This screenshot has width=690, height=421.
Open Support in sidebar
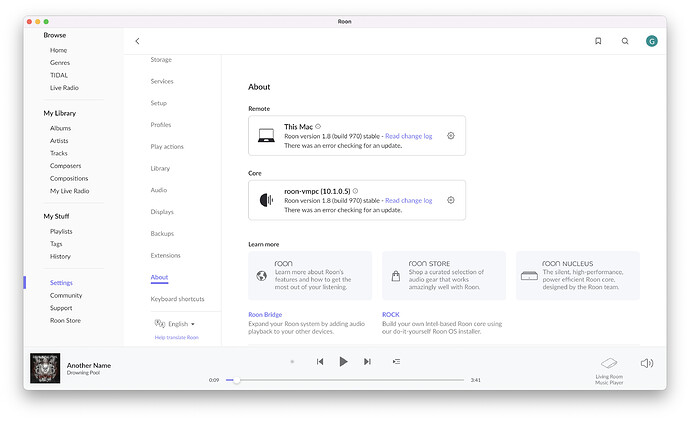coord(61,308)
